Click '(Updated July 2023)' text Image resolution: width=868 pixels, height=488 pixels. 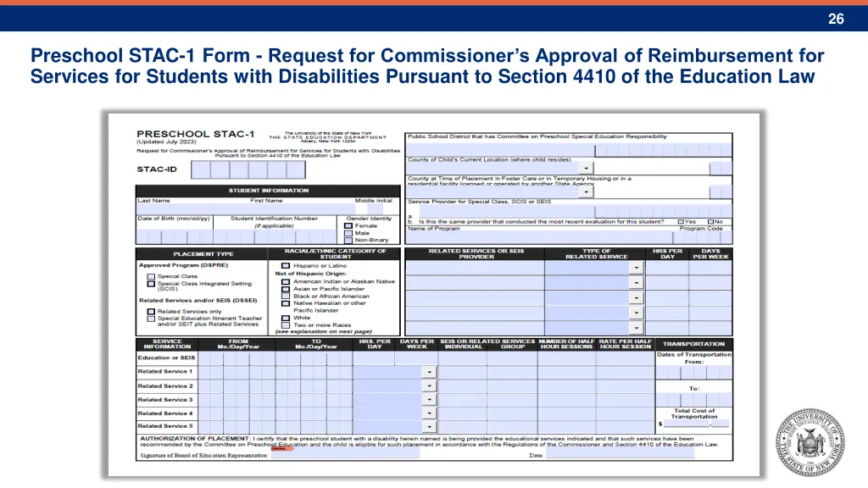tap(167, 141)
